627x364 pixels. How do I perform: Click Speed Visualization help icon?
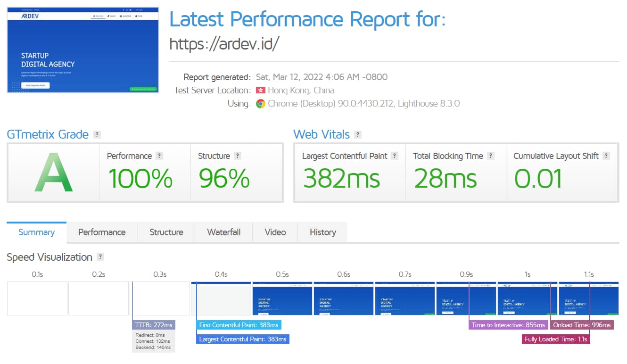(x=100, y=257)
